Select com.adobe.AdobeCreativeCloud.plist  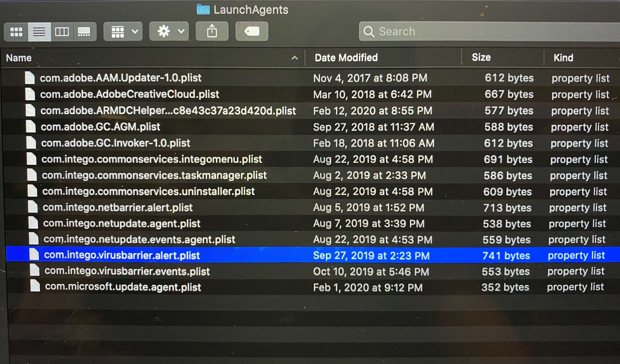pyautogui.click(x=130, y=94)
